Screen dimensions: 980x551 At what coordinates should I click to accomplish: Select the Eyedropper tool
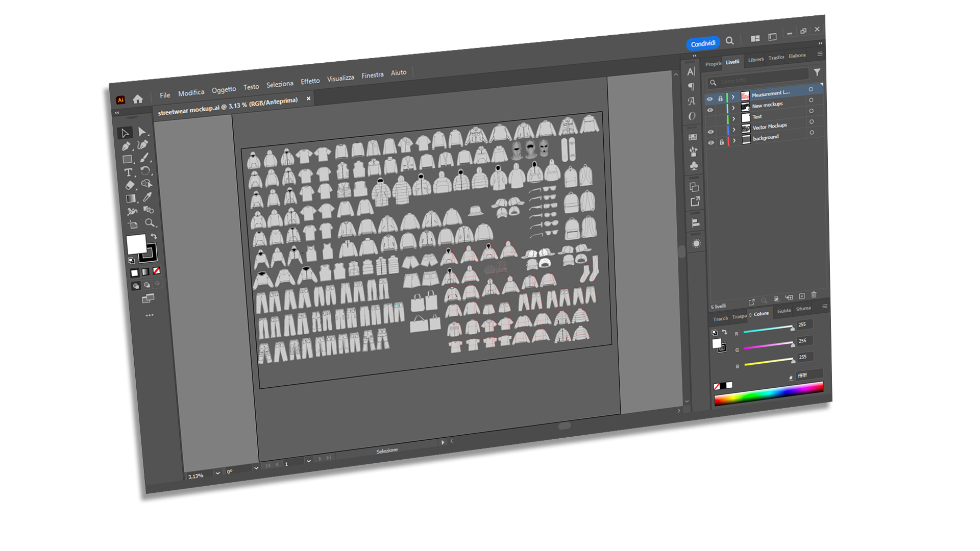pos(146,197)
